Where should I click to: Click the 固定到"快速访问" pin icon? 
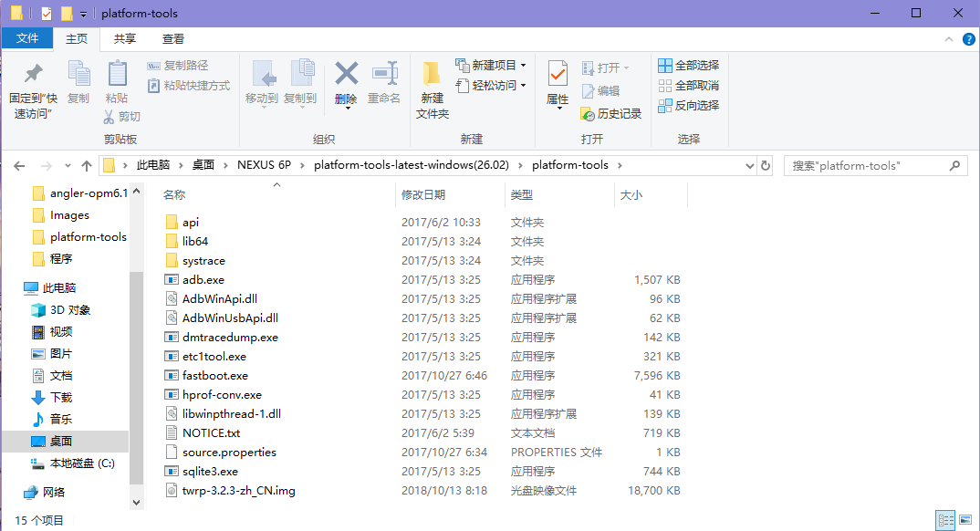tap(33, 74)
